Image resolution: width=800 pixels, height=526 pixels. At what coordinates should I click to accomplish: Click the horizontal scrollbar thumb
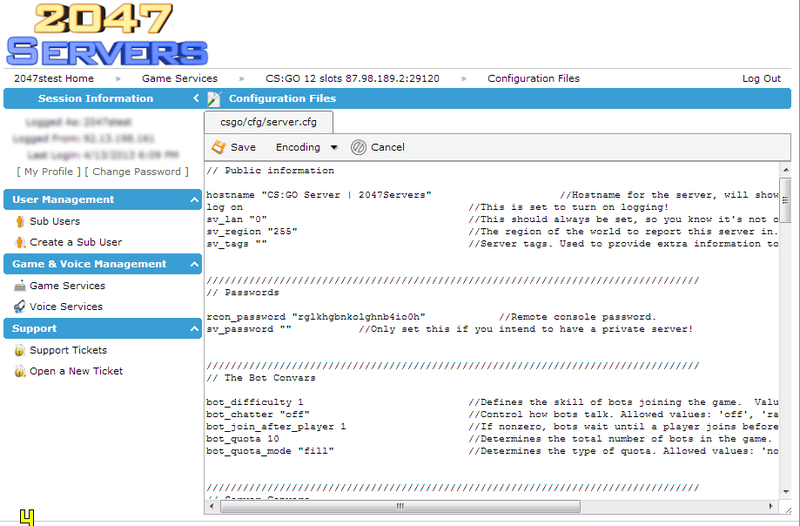click(x=401, y=506)
